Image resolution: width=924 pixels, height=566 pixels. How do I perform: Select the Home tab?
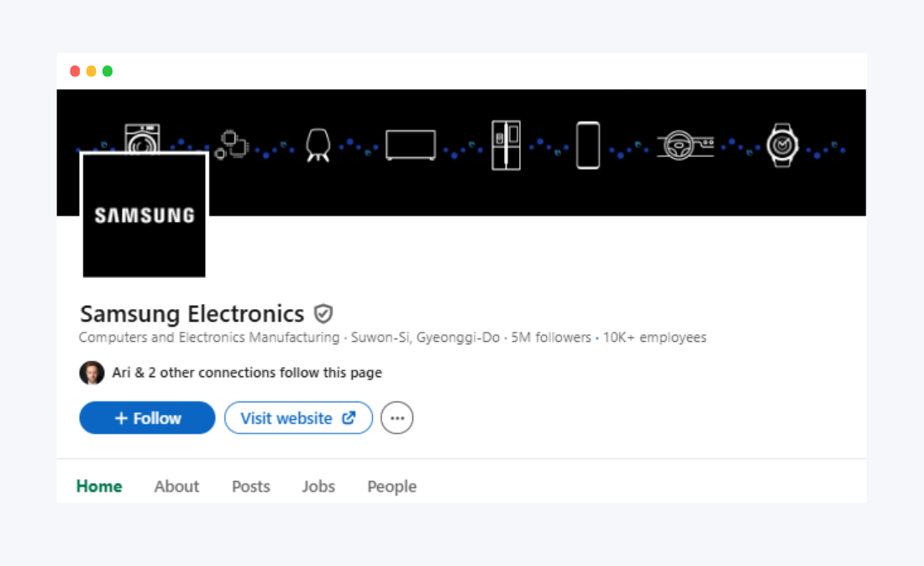click(x=99, y=486)
